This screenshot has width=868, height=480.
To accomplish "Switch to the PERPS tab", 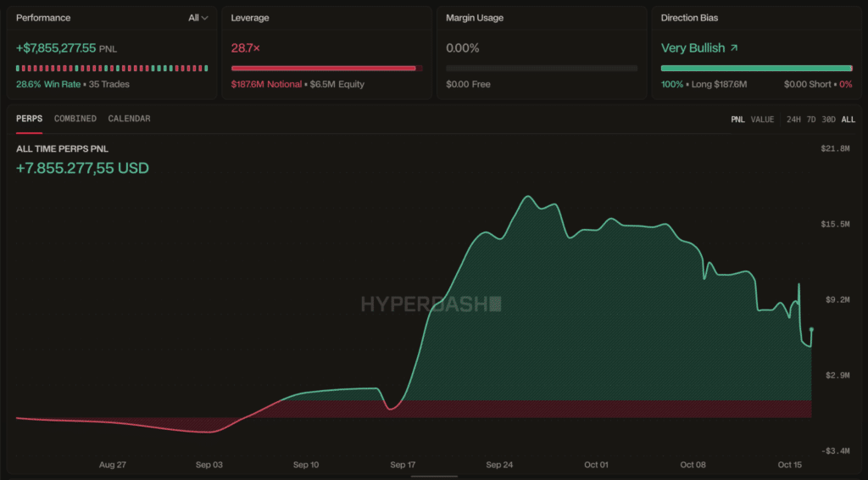I will pyautogui.click(x=30, y=119).
